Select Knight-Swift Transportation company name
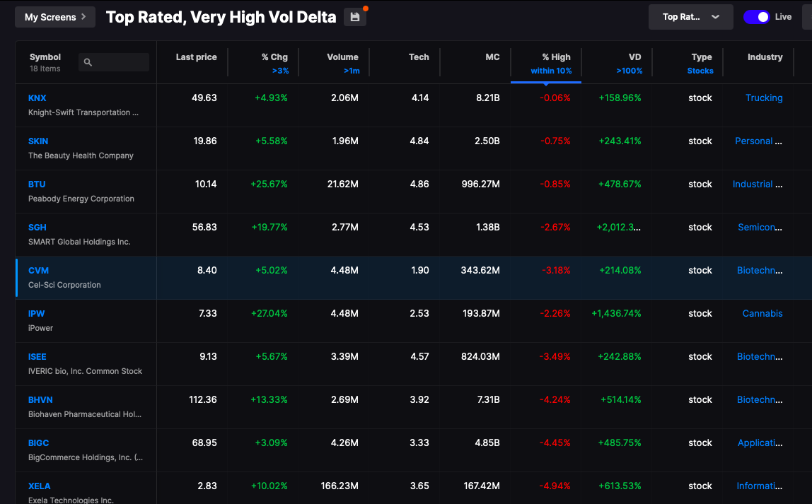This screenshot has width=812, height=504. pyautogui.click(x=83, y=112)
